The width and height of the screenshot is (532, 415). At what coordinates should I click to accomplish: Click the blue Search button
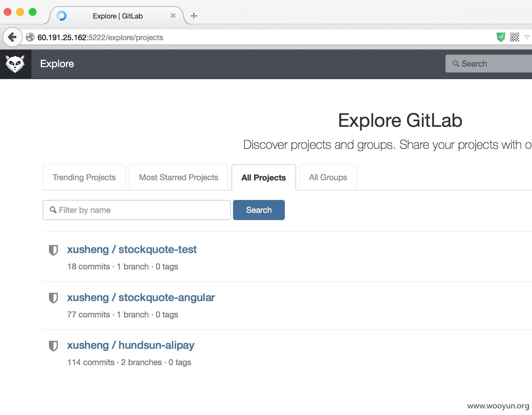259,210
